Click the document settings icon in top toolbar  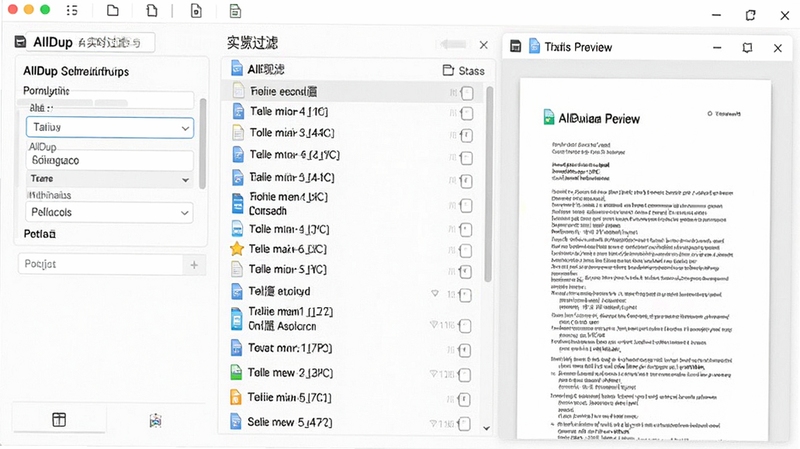[x=196, y=11]
